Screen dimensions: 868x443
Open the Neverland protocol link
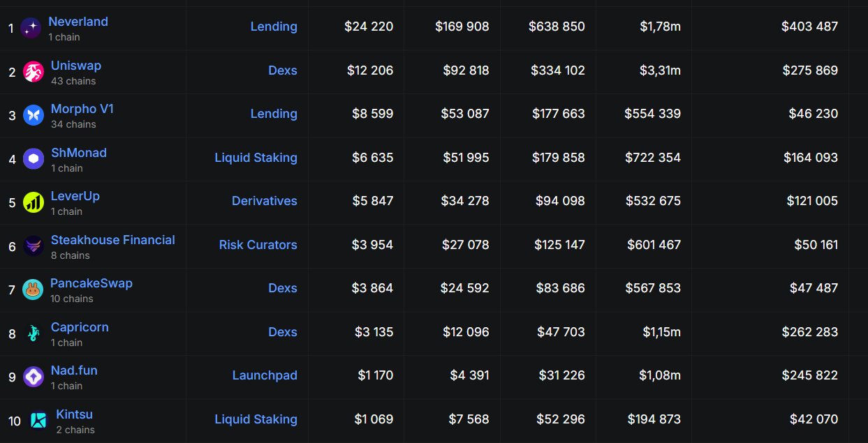tap(78, 22)
